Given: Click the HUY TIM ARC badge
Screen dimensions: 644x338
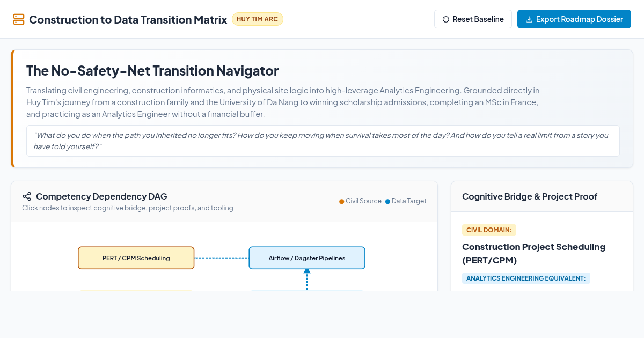Looking at the screenshot, I should point(258,19).
